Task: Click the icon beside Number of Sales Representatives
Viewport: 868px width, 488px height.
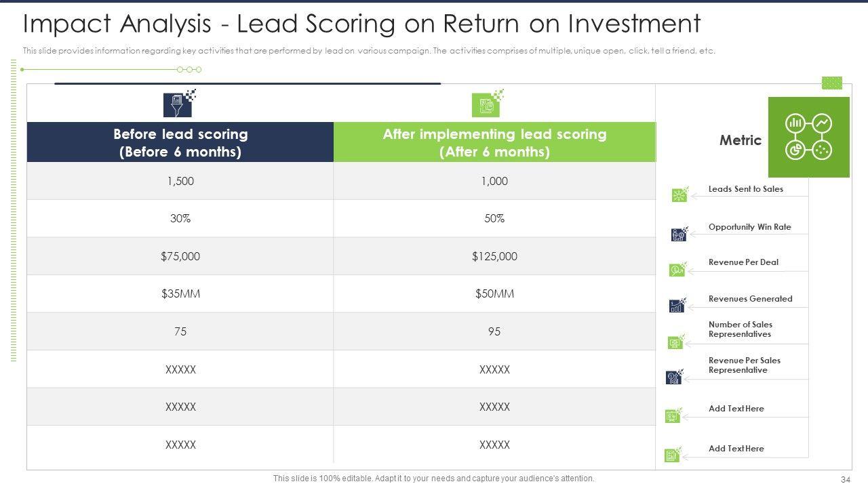Action: (676, 342)
